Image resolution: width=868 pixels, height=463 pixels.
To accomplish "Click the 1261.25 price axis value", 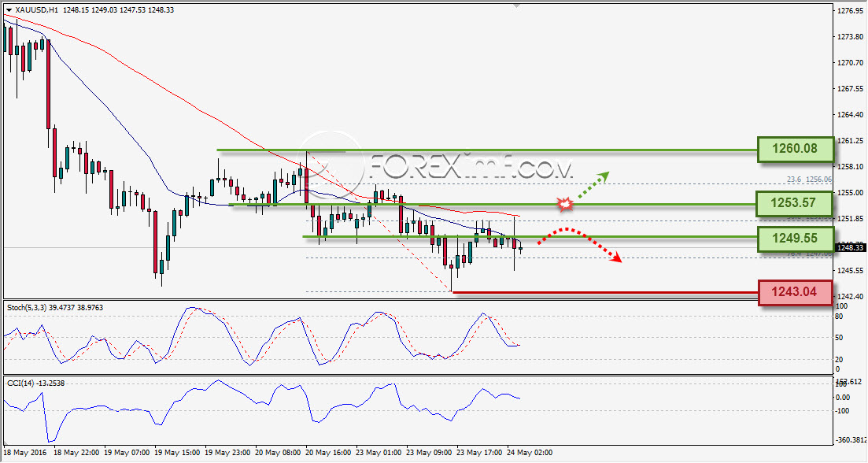I will pos(850,141).
